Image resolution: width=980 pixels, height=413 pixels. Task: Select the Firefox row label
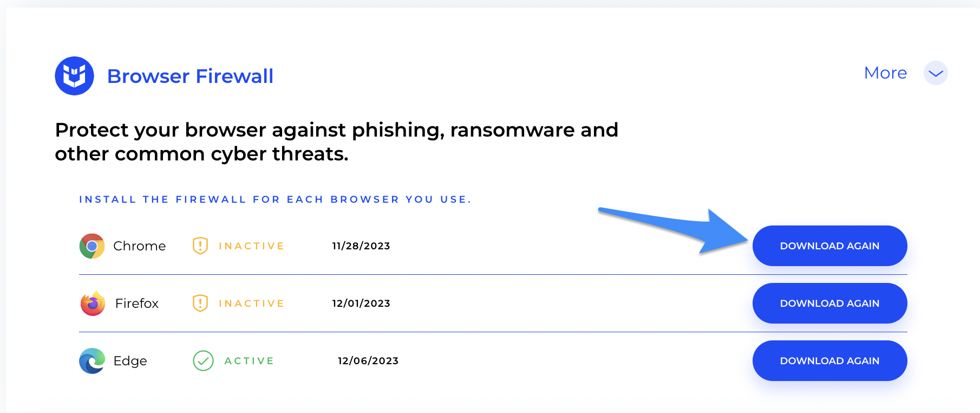(x=137, y=304)
